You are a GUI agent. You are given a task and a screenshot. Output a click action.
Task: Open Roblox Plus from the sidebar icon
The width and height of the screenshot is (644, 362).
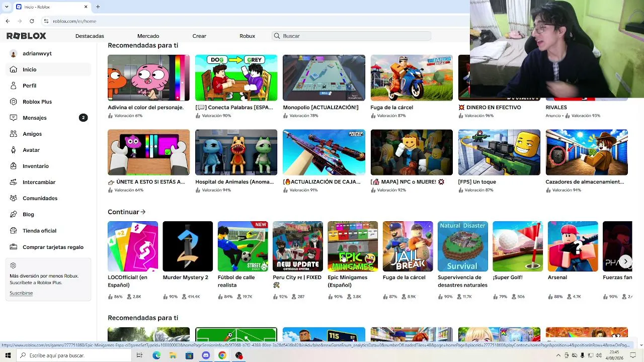(x=13, y=102)
